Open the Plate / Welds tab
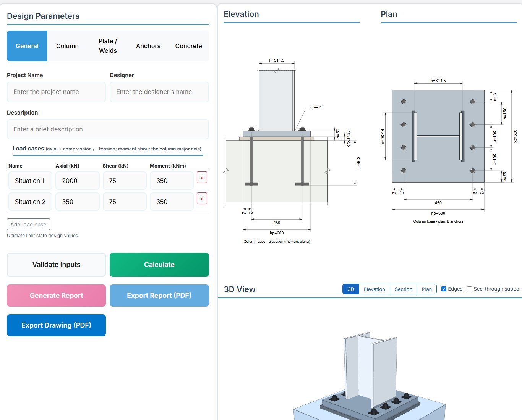Screen dimensions: 522x420 coord(108,46)
